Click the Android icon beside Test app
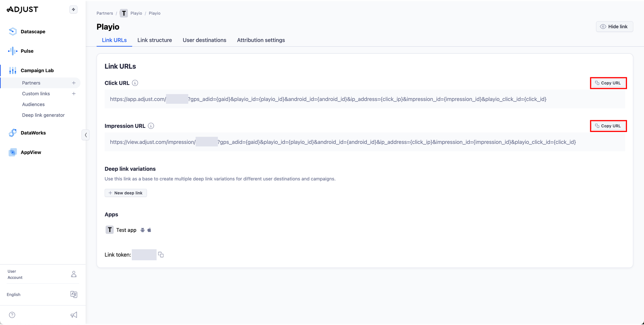The image size is (644, 325). (x=142, y=230)
